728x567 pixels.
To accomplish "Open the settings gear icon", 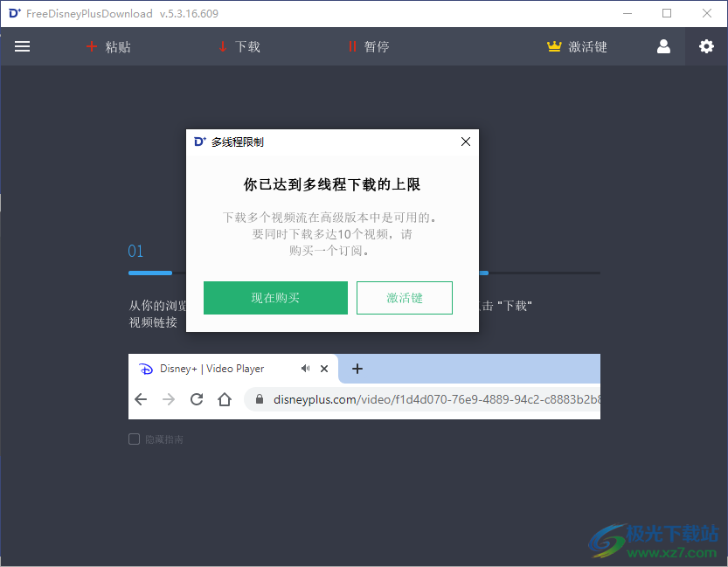I will pyautogui.click(x=706, y=46).
